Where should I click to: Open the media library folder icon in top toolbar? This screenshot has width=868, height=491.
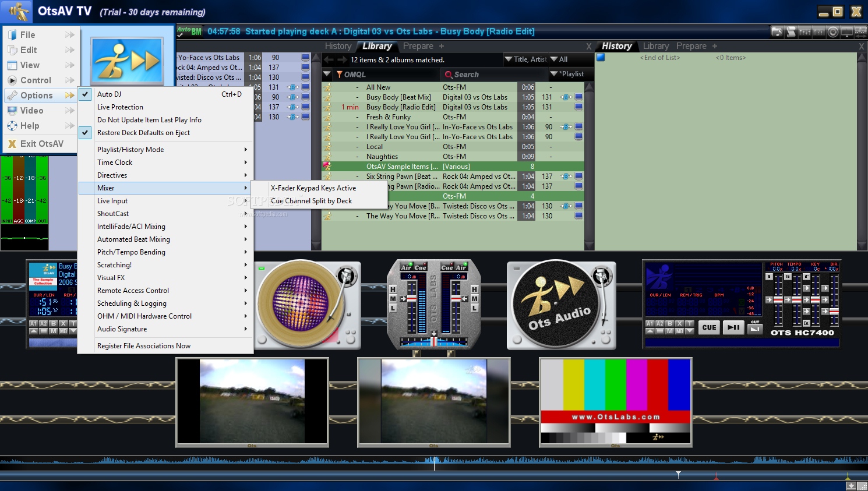[777, 31]
